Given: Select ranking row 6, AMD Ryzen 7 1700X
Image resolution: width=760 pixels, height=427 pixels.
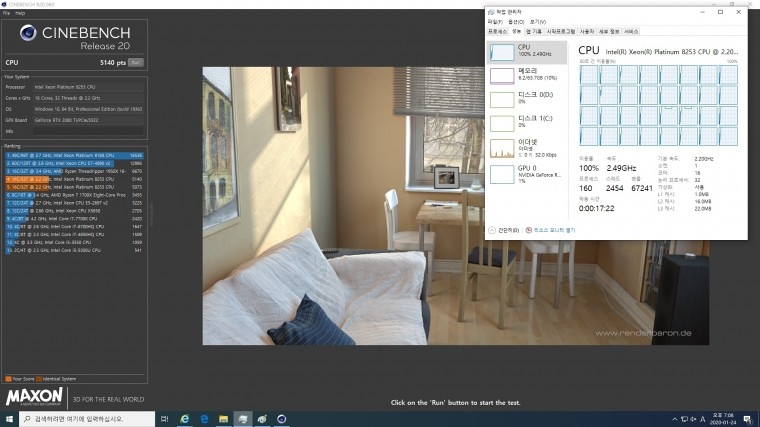Looking at the screenshot, I should (74, 195).
